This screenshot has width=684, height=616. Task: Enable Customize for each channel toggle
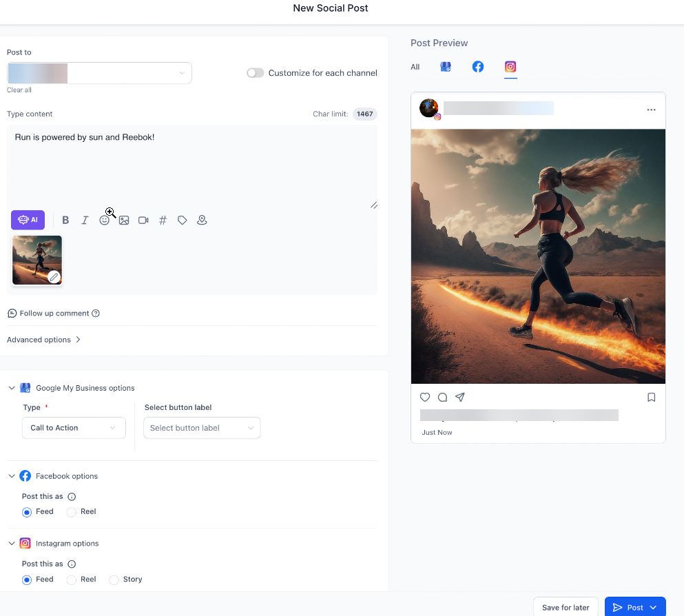click(x=256, y=73)
